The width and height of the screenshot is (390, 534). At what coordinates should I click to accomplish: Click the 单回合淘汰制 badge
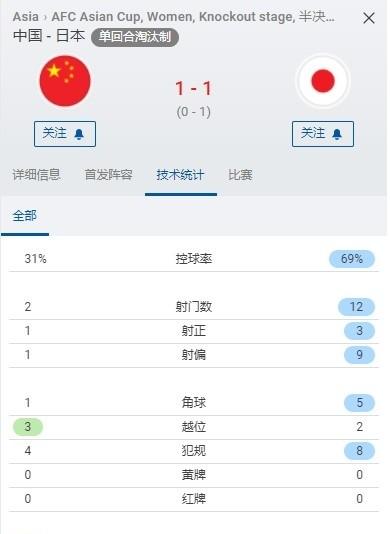click(135, 37)
